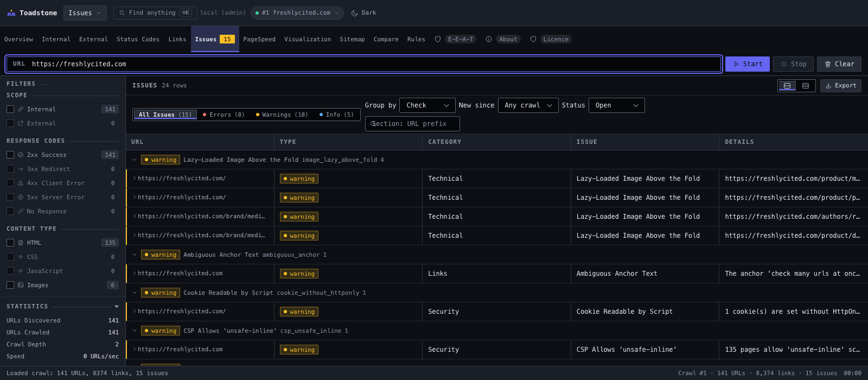
Task: Collapse the Statistics section arrow
Action: [117, 307]
